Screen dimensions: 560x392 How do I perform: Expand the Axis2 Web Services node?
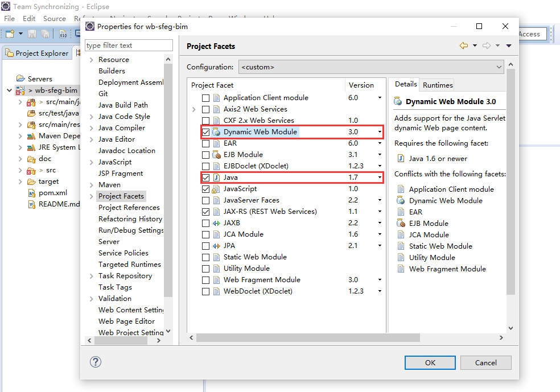[194, 109]
